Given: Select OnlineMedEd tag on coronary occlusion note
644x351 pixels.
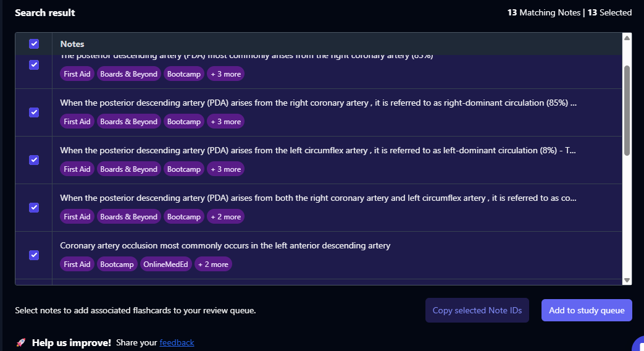Looking at the screenshot, I should tap(165, 264).
